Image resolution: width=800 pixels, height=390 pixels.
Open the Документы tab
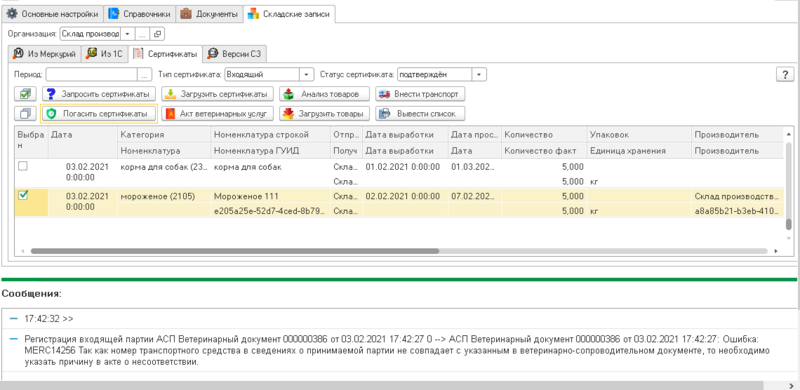(x=209, y=14)
